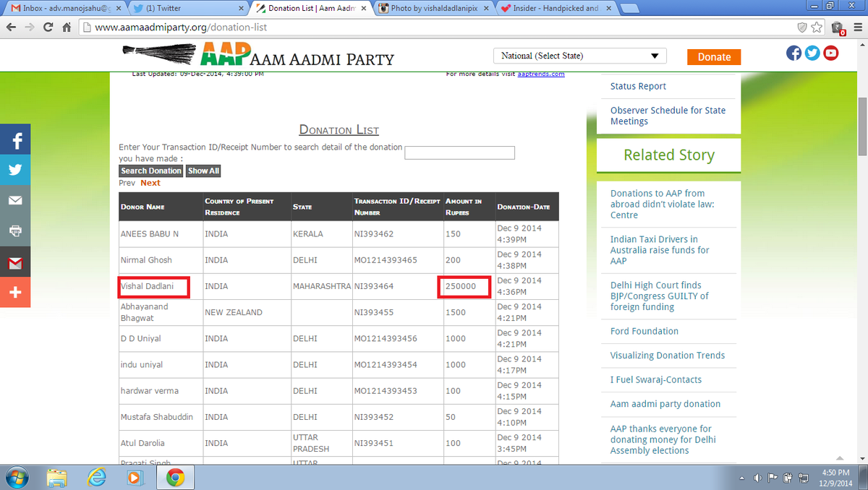Click the taskbar clock showing 4:50 PM
The height and width of the screenshot is (490, 868).
[837, 478]
